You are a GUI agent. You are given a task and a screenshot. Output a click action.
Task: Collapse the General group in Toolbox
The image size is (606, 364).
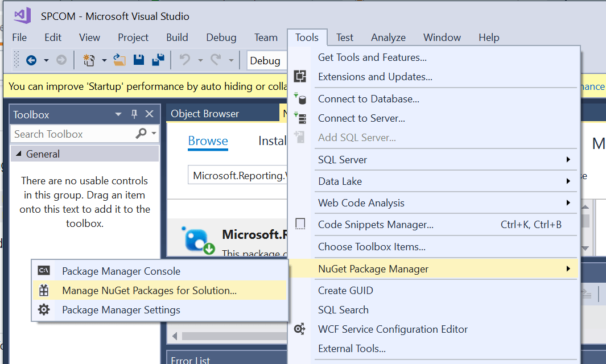19,154
